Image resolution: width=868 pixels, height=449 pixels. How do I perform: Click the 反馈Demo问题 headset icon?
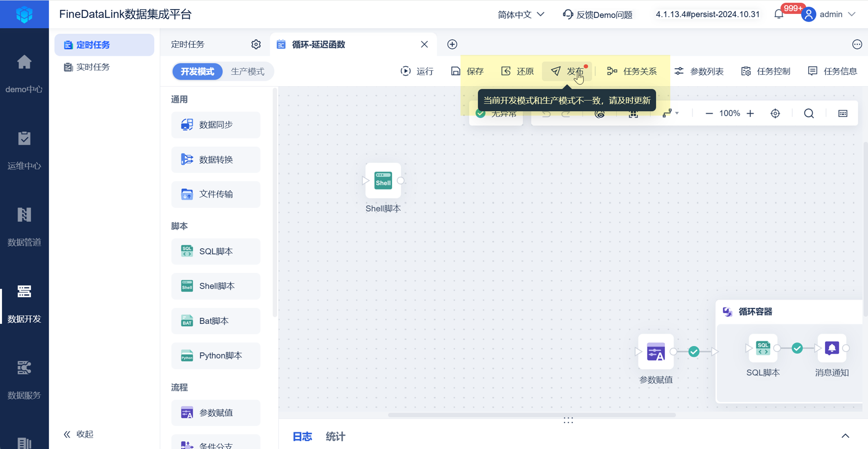[568, 14]
